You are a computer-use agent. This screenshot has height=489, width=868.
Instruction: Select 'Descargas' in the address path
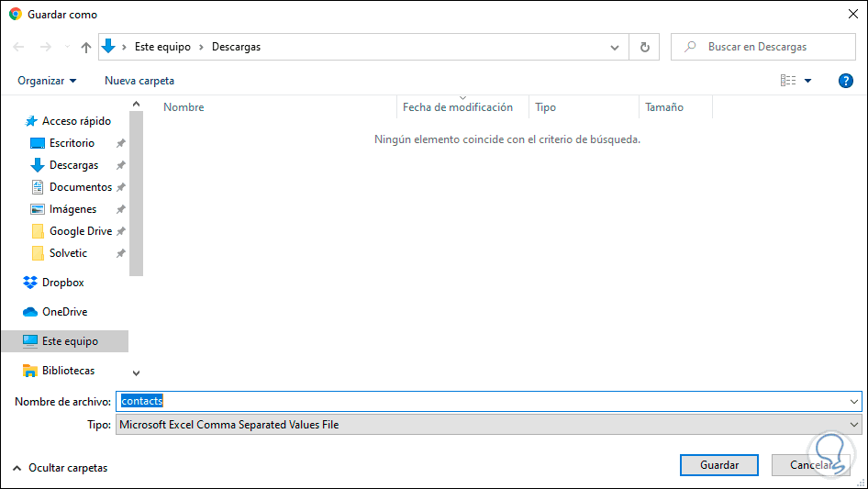(237, 47)
